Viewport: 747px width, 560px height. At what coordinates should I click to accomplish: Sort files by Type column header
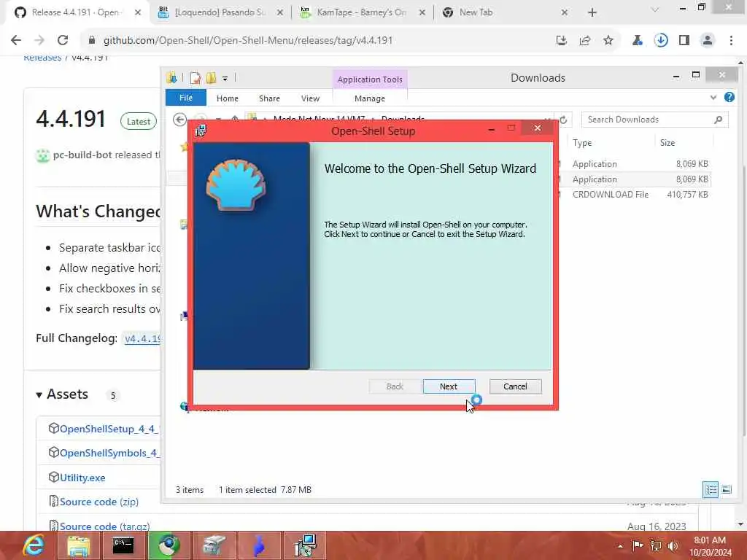[x=581, y=142]
